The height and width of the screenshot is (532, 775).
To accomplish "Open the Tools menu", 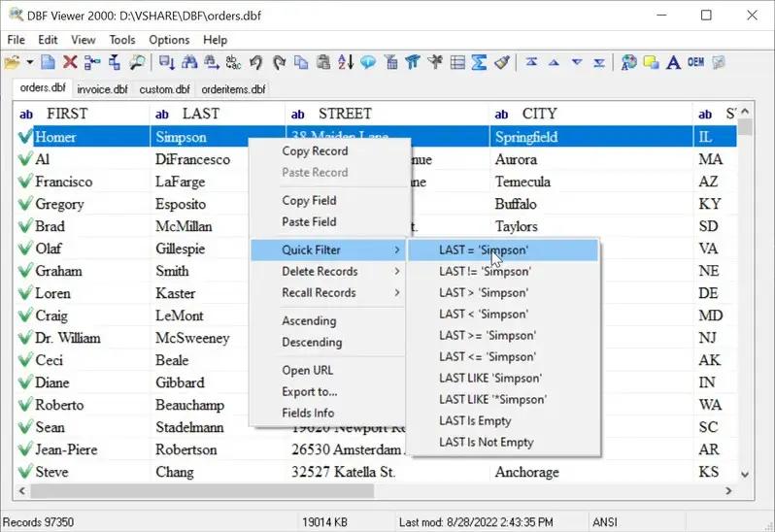I will 122,40.
